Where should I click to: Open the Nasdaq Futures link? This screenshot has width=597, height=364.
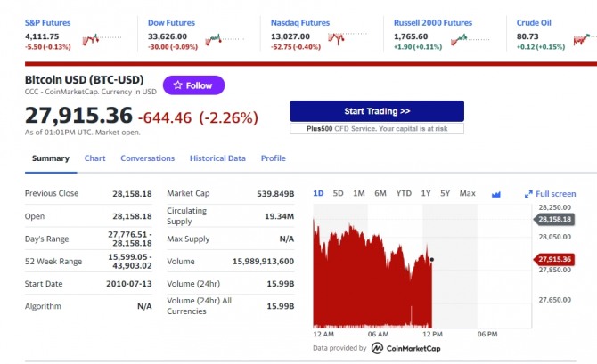coord(300,23)
